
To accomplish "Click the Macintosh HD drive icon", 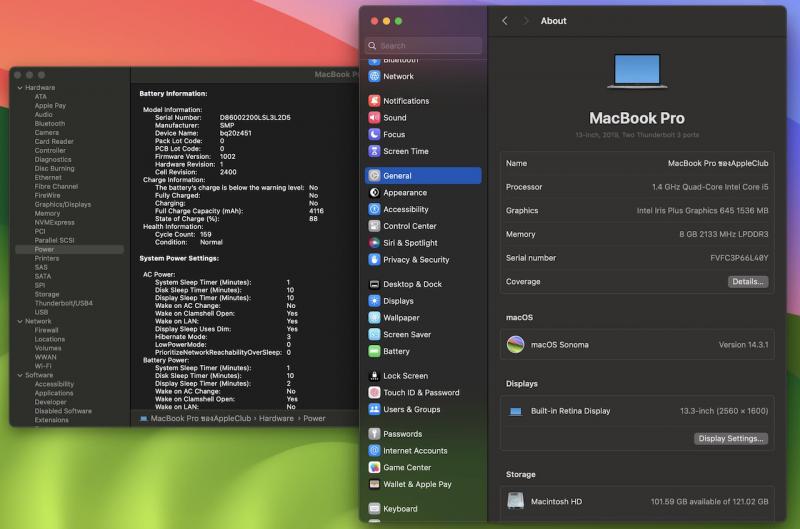I will (x=515, y=501).
